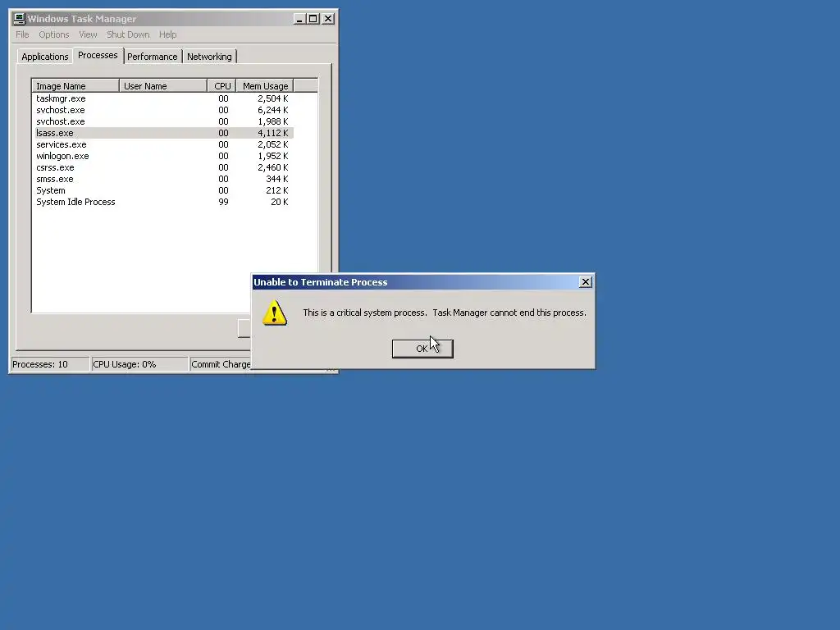This screenshot has height=630, width=840.
Task: Open the Shut Down menu
Action: (128, 34)
